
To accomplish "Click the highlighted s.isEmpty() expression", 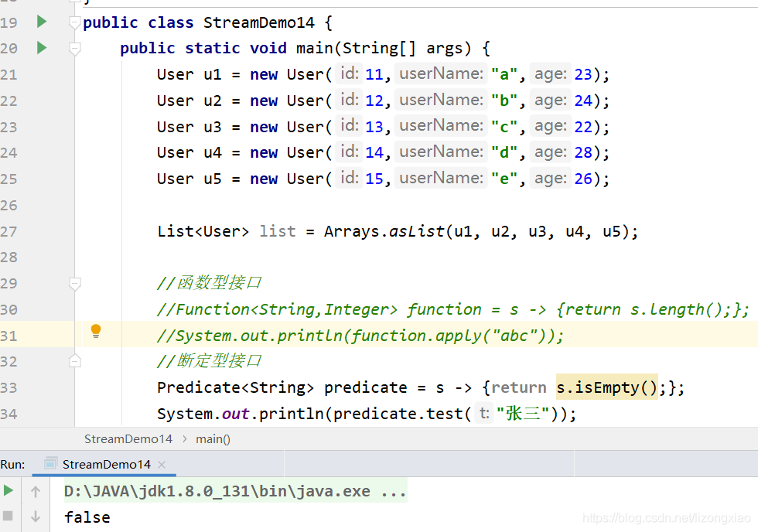I will [x=606, y=387].
